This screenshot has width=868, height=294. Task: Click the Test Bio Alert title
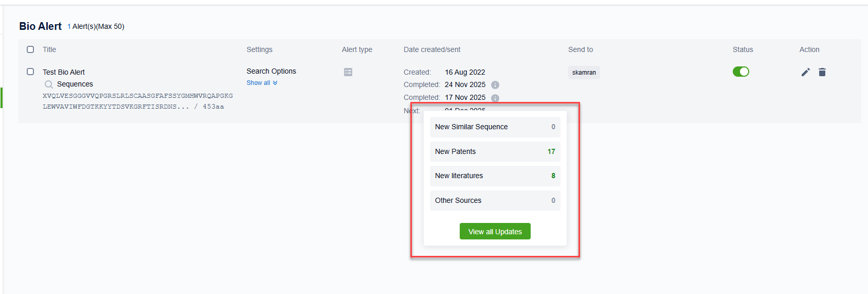pyautogui.click(x=64, y=72)
